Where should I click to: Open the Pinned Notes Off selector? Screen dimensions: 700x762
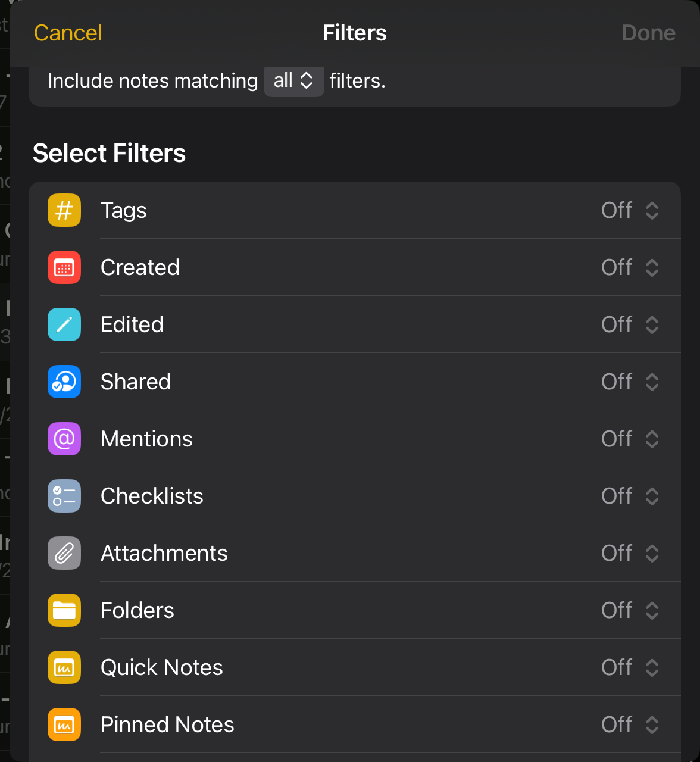pyautogui.click(x=630, y=724)
